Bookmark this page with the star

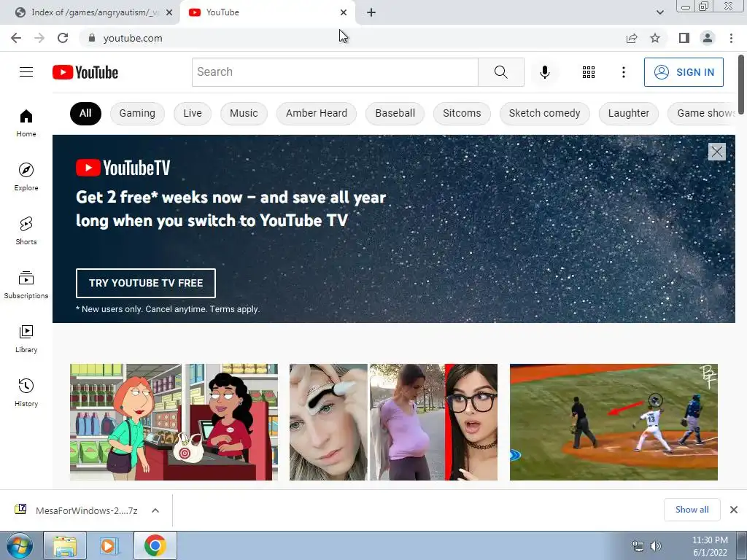pyautogui.click(x=655, y=38)
